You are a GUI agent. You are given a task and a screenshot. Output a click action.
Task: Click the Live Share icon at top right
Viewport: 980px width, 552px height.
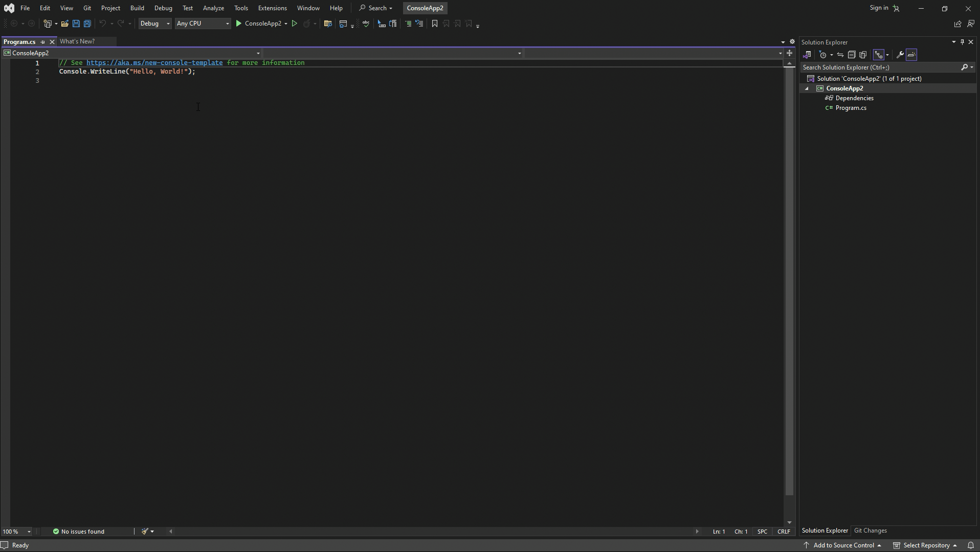click(x=957, y=24)
